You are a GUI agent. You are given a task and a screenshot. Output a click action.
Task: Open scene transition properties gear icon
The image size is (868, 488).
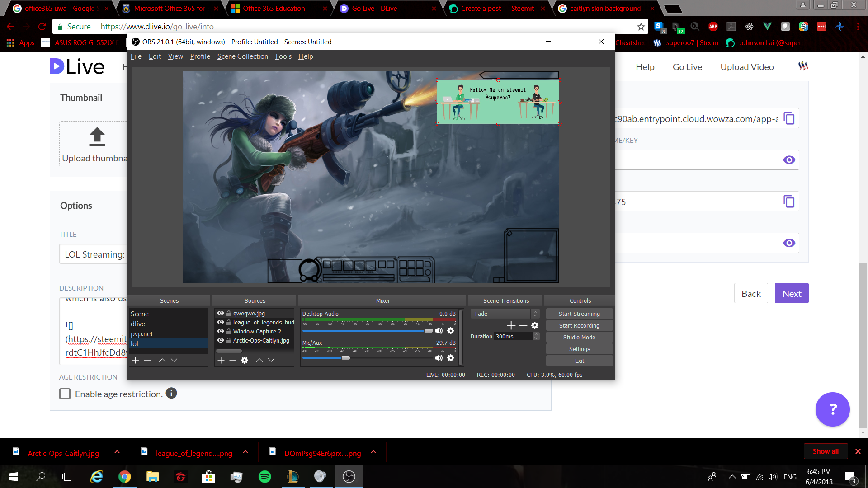coord(535,325)
